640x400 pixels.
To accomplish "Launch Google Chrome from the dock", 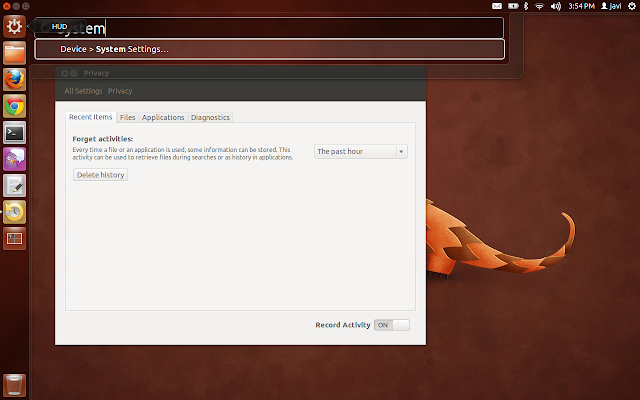I will (x=14, y=106).
